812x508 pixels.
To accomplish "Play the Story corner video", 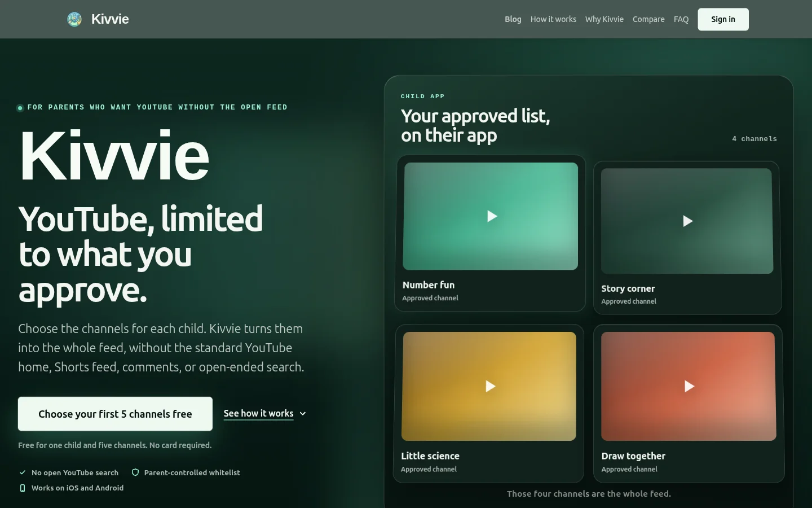I will point(687,221).
